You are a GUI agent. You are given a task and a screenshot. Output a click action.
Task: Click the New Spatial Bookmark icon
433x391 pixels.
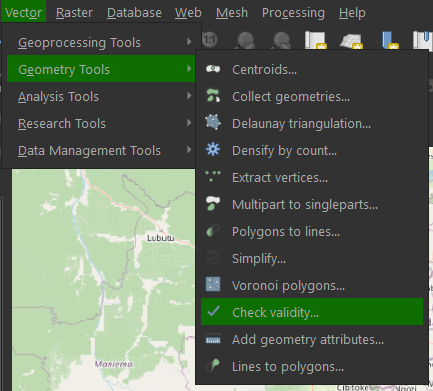point(389,40)
